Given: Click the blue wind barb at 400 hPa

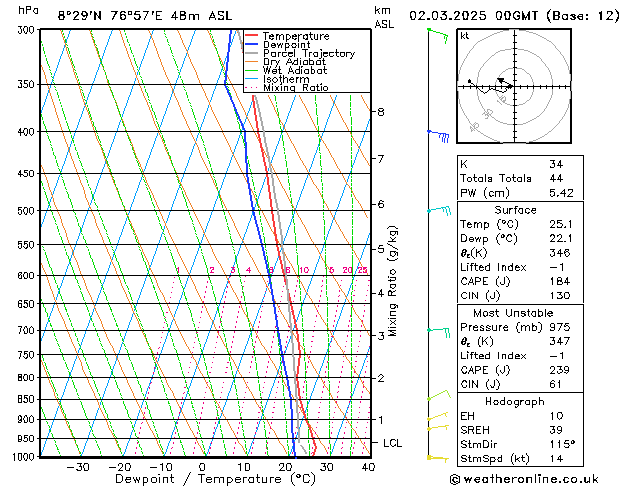Looking at the screenshot, I should (x=437, y=132).
